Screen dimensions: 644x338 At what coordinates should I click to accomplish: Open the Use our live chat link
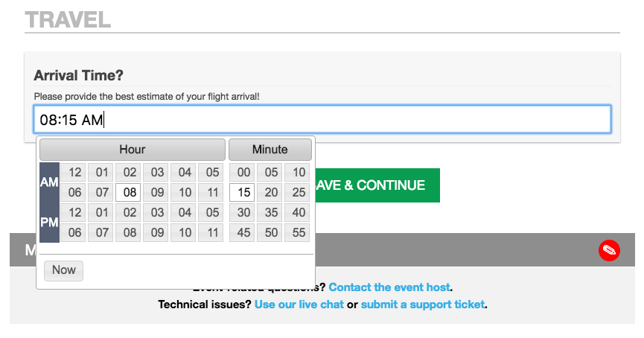coord(299,304)
